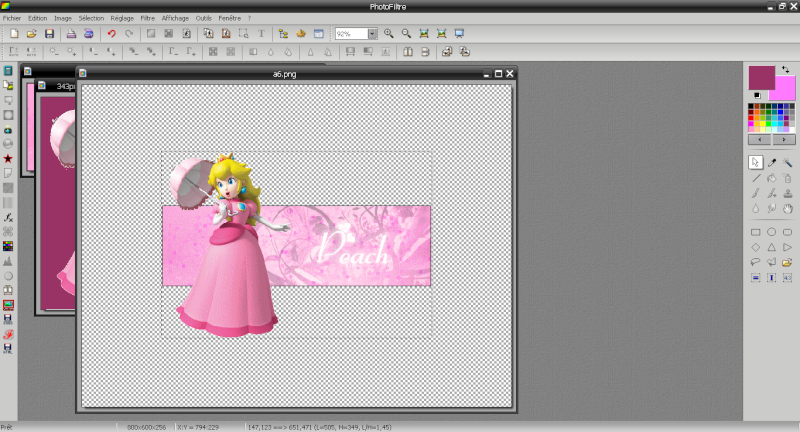Choose the Rhombus selection shape
800x432 pixels.
[x=756, y=247]
